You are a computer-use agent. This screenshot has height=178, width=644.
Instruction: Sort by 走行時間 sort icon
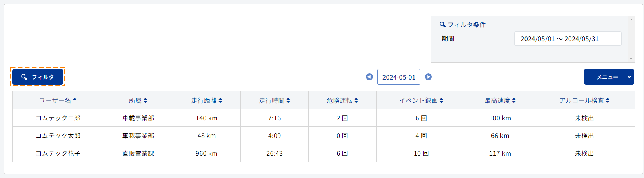[x=288, y=100]
